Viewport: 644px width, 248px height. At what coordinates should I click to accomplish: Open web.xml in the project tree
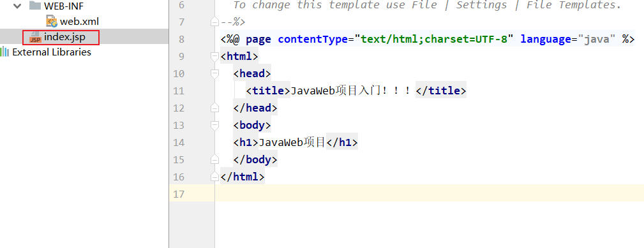point(79,22)
